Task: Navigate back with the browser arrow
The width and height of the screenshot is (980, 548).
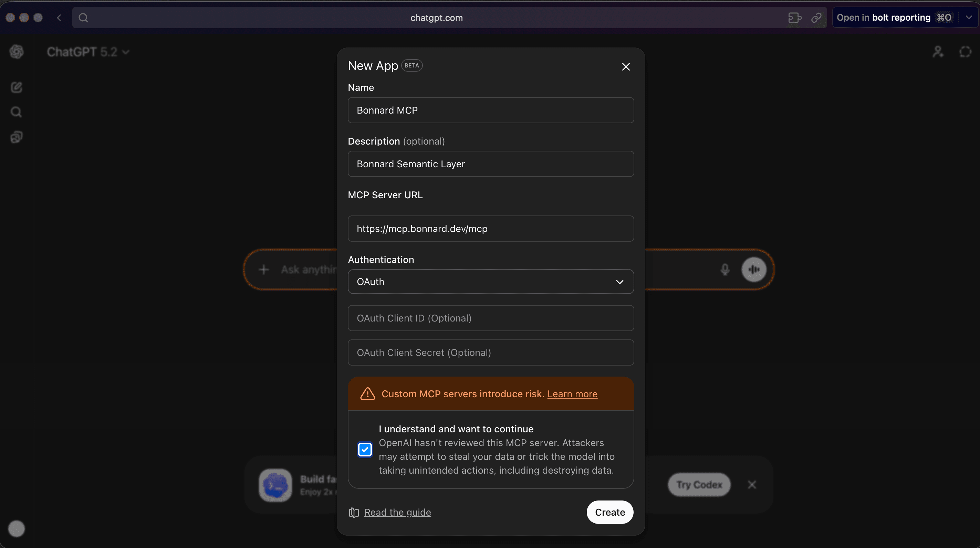Action: tap(59, 18)
